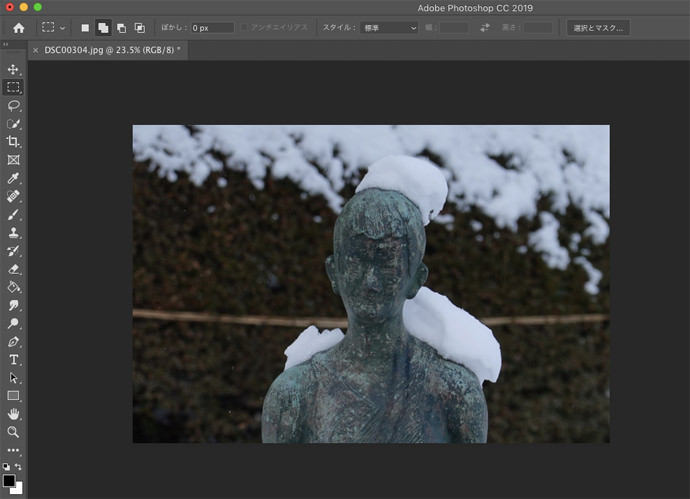This screenshot has width=690, height=499.
Task: Open the Style dropdown
Action: pos(389,28)
